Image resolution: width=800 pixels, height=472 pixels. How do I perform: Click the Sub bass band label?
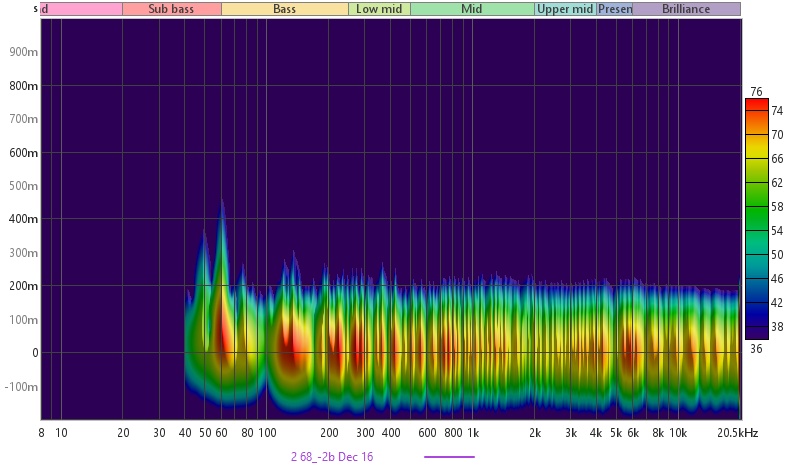(x=171, y=9)
